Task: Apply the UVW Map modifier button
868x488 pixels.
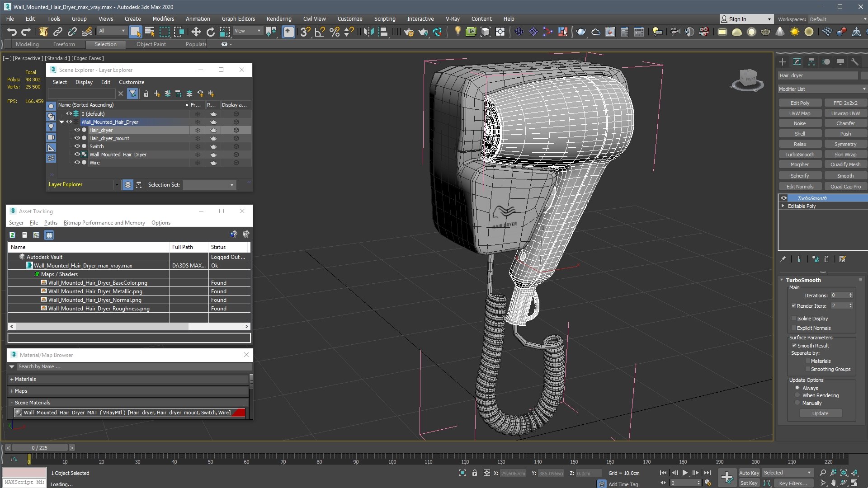Action: click(x=800, y=113)
